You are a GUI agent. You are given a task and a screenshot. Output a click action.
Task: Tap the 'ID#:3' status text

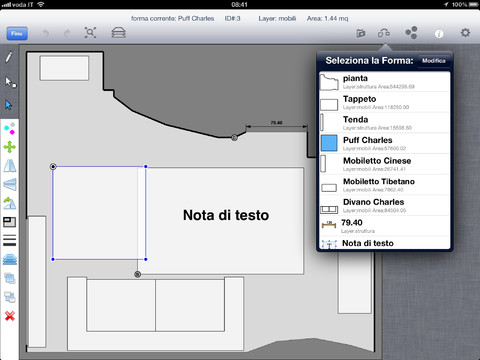(x=232, y=18)
